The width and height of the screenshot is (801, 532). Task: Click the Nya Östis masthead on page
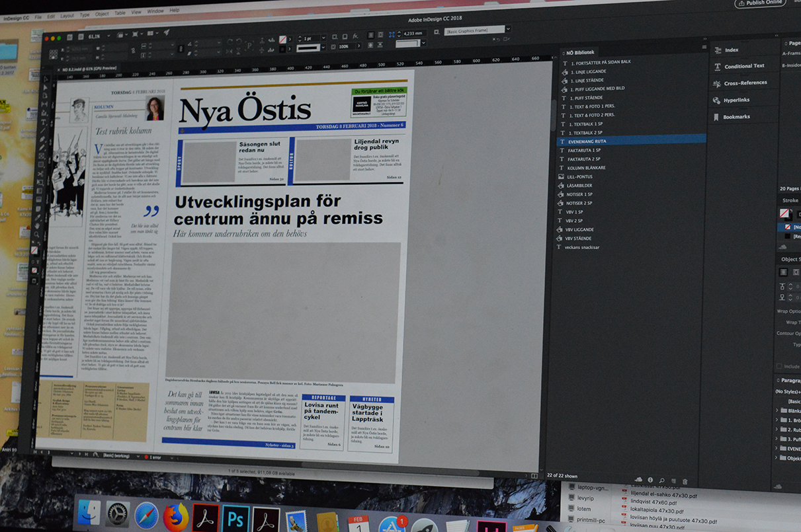pyautogui.click(x=245, y=110)
